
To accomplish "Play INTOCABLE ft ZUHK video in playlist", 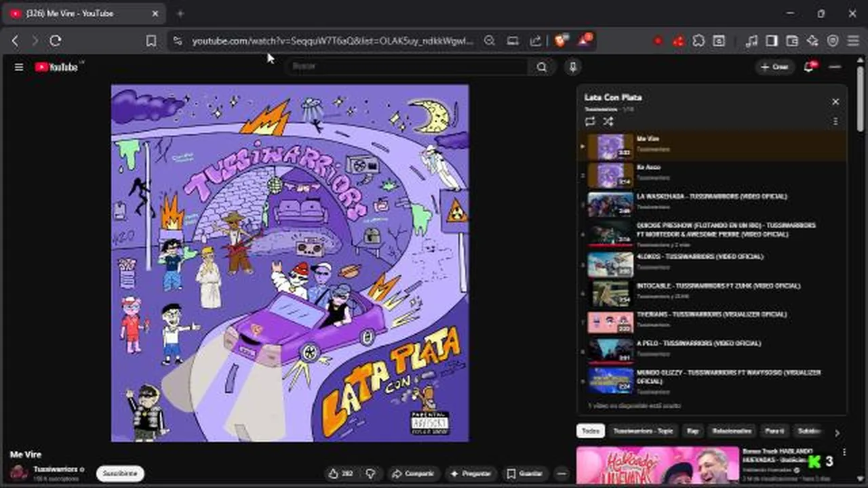I will 712,293.
